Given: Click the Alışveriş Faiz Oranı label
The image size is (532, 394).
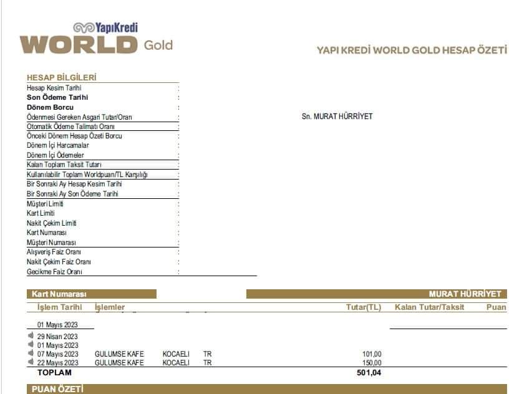Looking at the screenshot, I should click(x=54, y=252).
